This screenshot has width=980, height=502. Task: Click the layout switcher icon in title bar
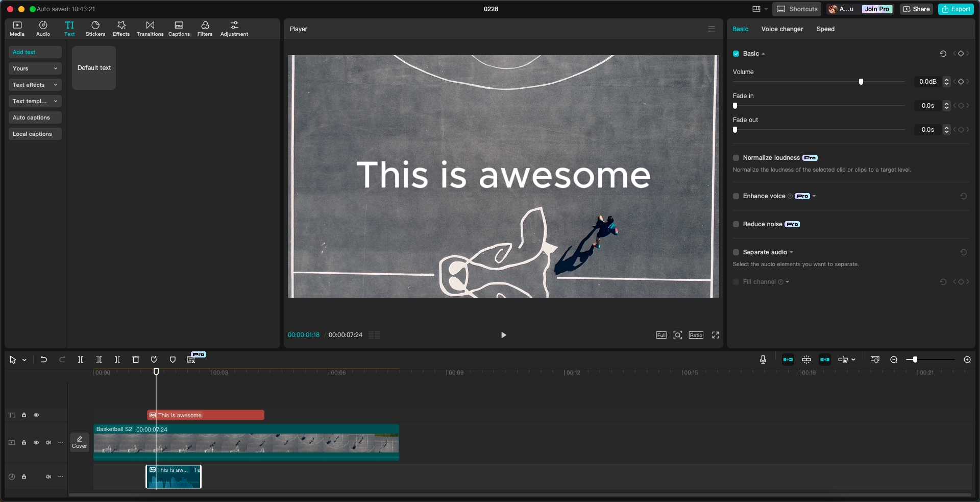point(756,9)
